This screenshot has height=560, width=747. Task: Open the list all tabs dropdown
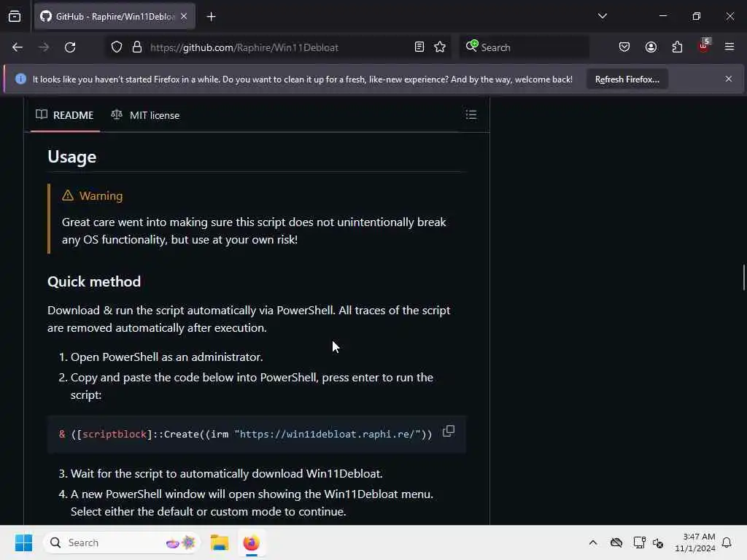602,16
